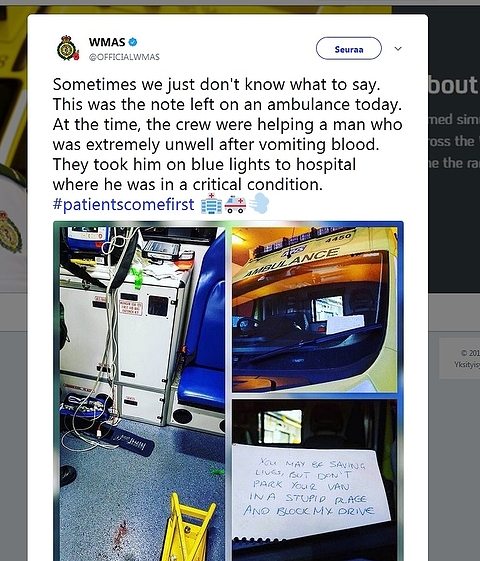This screenshot has width=480, height=561.
Task: Open the #patientscomefirst hashtag
Action: pos(123,204)
